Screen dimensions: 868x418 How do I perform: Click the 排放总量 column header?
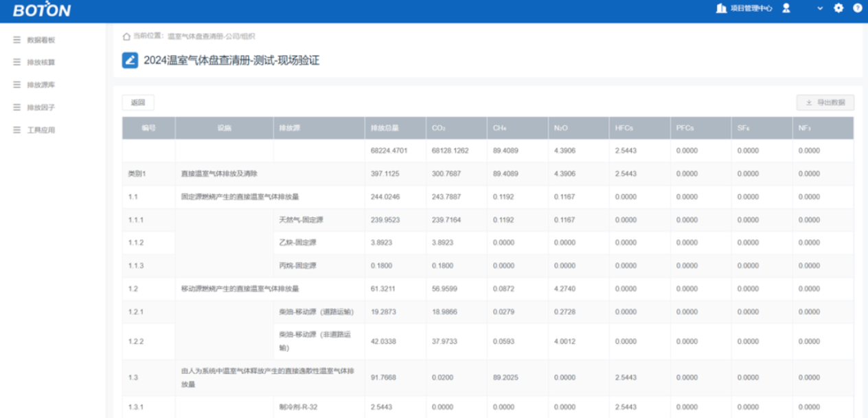pos(385,128)
